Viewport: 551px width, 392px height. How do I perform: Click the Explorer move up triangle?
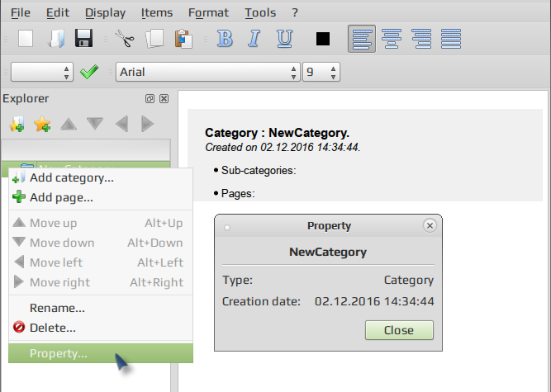pos(69,124)
